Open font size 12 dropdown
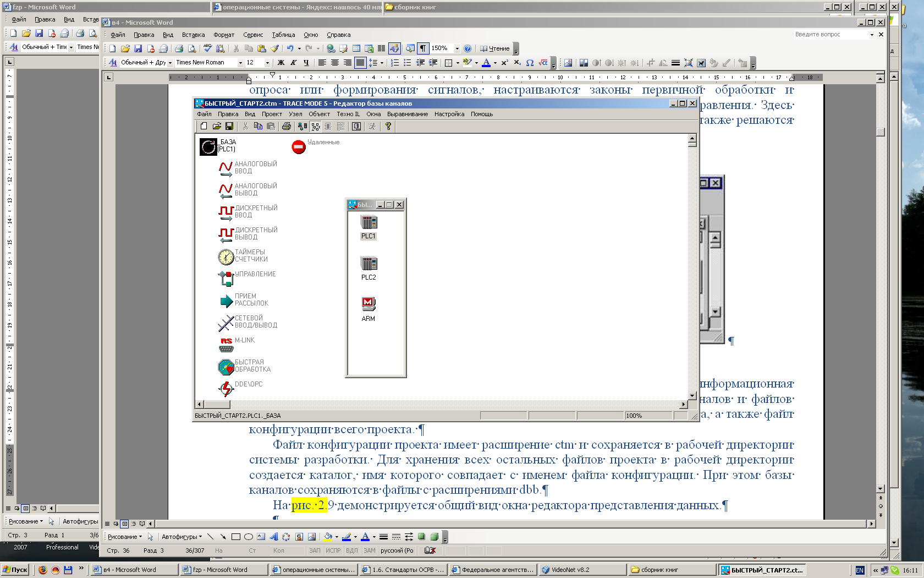The width and height of the screenshot is (924, 578). click(268, 63)
